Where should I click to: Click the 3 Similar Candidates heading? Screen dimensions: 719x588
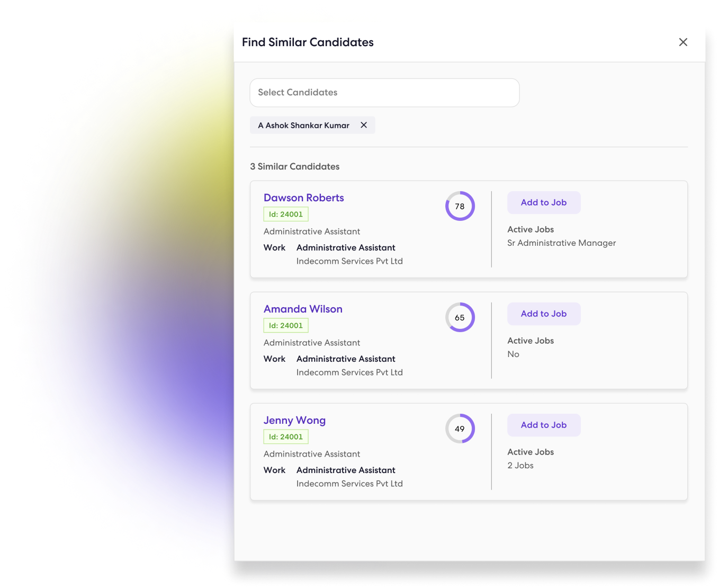295,166
